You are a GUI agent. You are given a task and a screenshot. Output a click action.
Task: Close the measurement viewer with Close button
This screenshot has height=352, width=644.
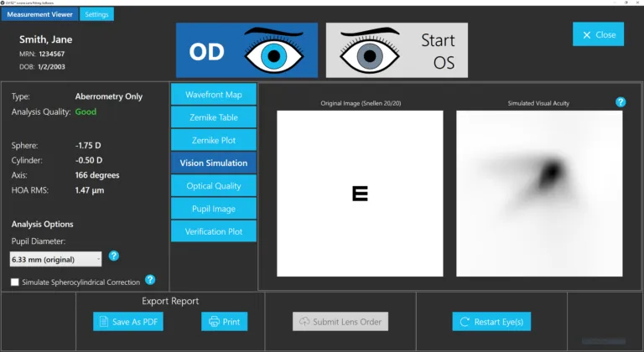tap(598, 34)
